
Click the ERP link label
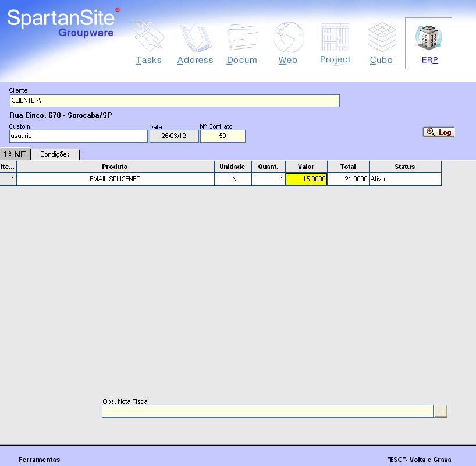[x=429, y=60]
